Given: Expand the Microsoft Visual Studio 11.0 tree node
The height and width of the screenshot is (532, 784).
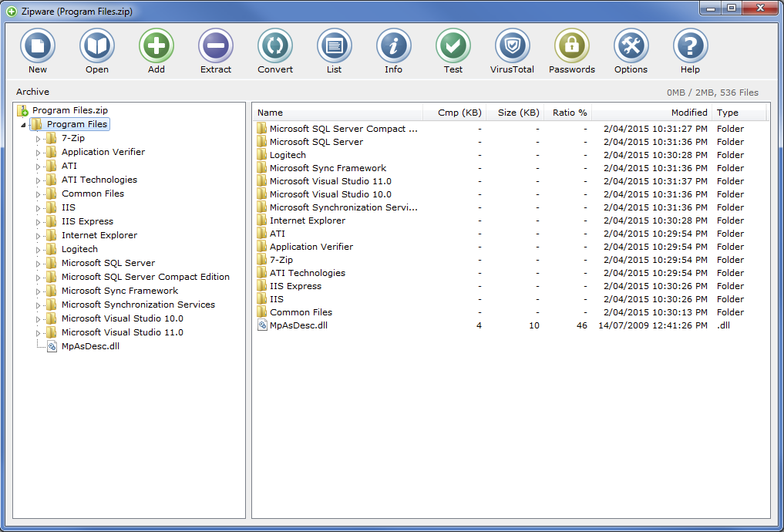Looking at the screenshot, I should (38, 332).
